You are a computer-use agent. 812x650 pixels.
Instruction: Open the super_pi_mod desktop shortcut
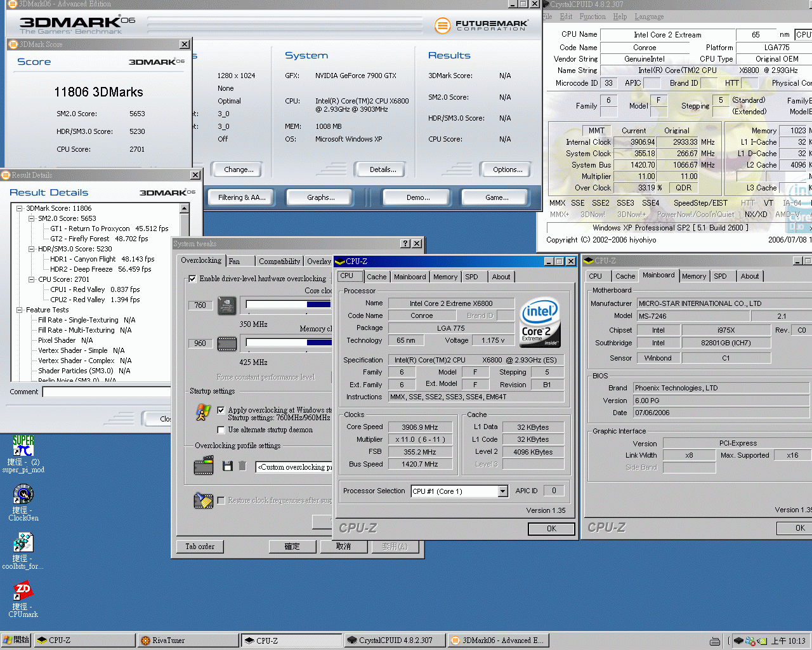23,454
